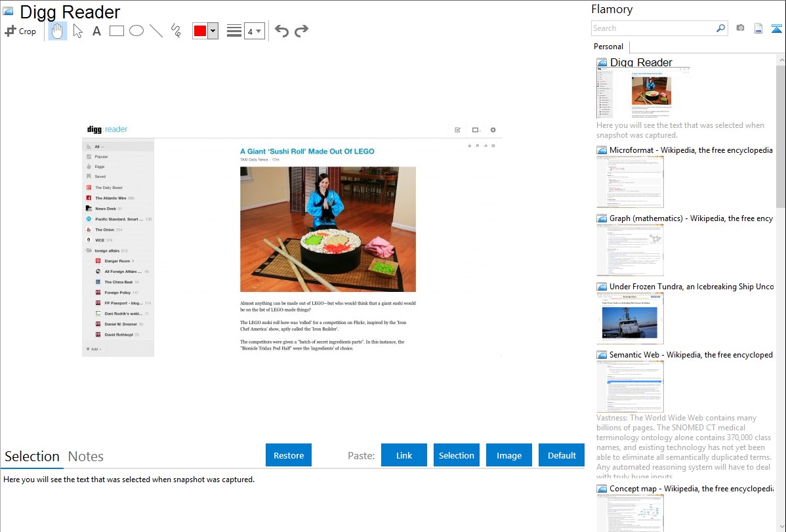The height and width of the screenshot is (532, 786).
Task: Select the freehand scribble tool
Action: pyautogui.click(x=176, y=31)
